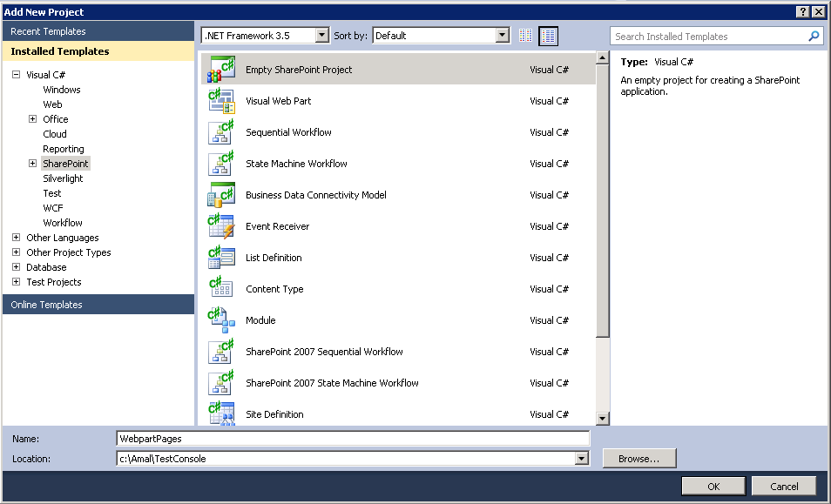Image resolution: width=831 pixels, height=504 pixels.
Task: Select the Empty SharePoint Project template icon
Action: pyautogui.click(x=221, y=70)
